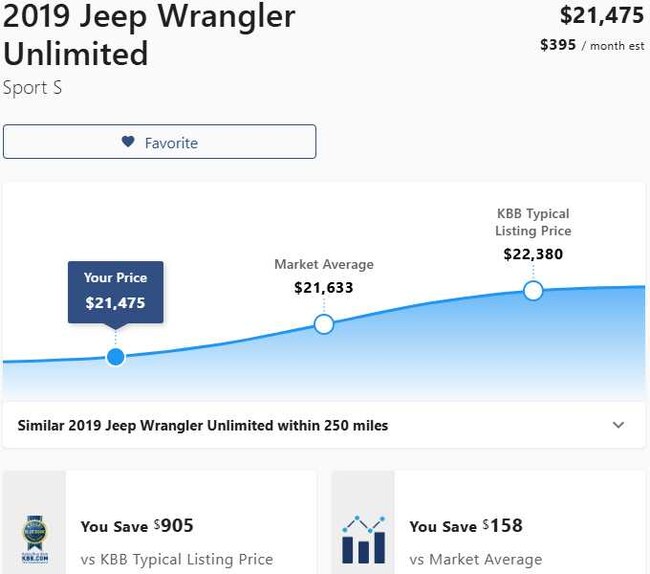The width and height of the screenshot is (650, 574).
Task: Click the $21,475 price at top right
Action: point(601,15)
